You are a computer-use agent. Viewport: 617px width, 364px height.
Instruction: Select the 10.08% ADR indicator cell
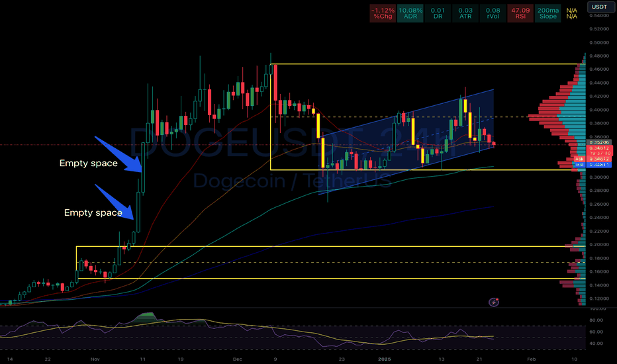tap(410, 13)
